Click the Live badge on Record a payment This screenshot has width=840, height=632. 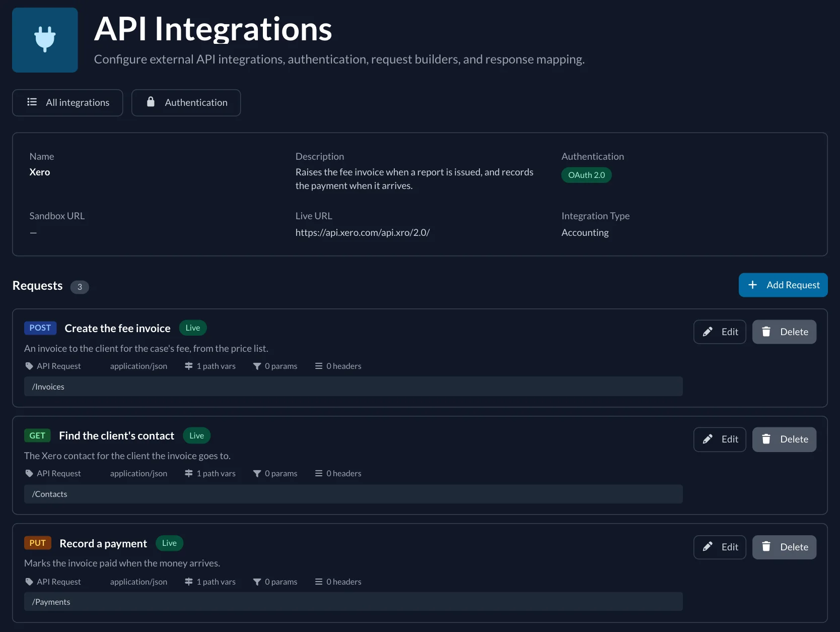point(169,543)
